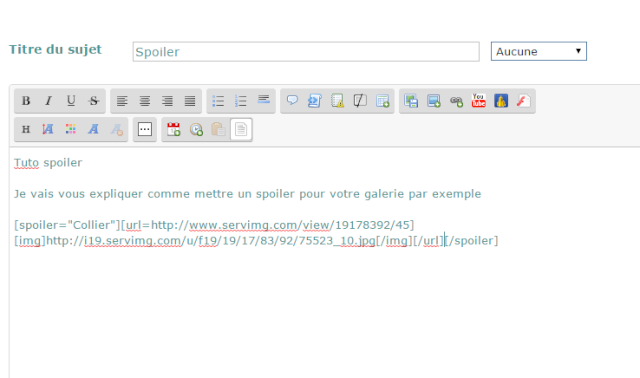Toggle bold formatting
This screenshot has width=640, height=378.
[x=26, y=101]
